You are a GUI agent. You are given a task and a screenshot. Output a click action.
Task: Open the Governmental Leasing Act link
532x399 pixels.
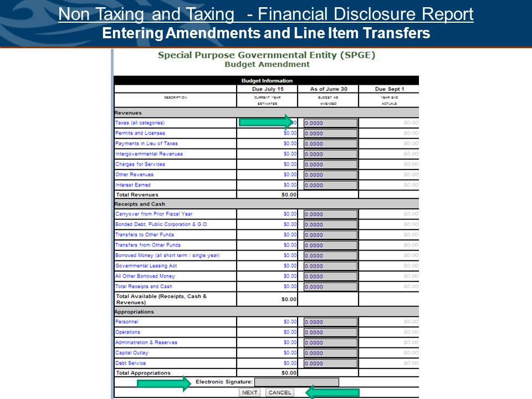[x=146, y=265]
